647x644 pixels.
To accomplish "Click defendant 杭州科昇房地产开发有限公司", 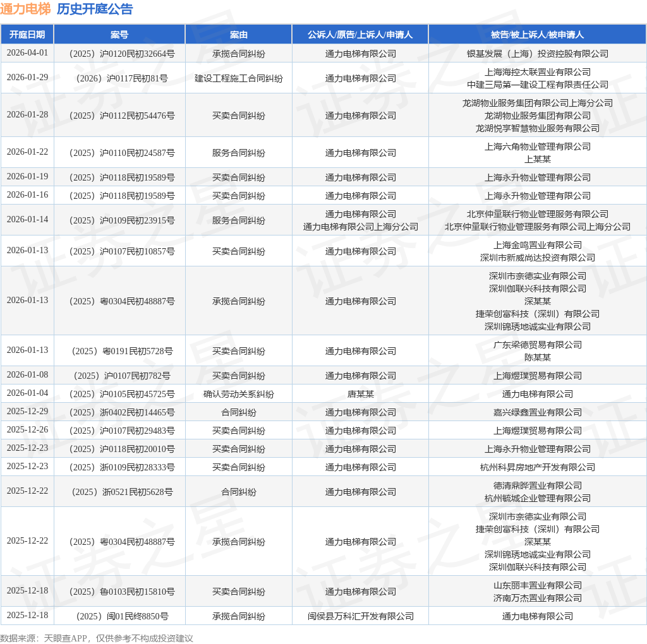I will 537,467.
